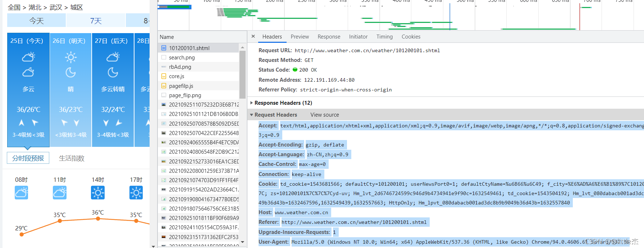Click 29℃ point on temperature chart

point(22,234)
